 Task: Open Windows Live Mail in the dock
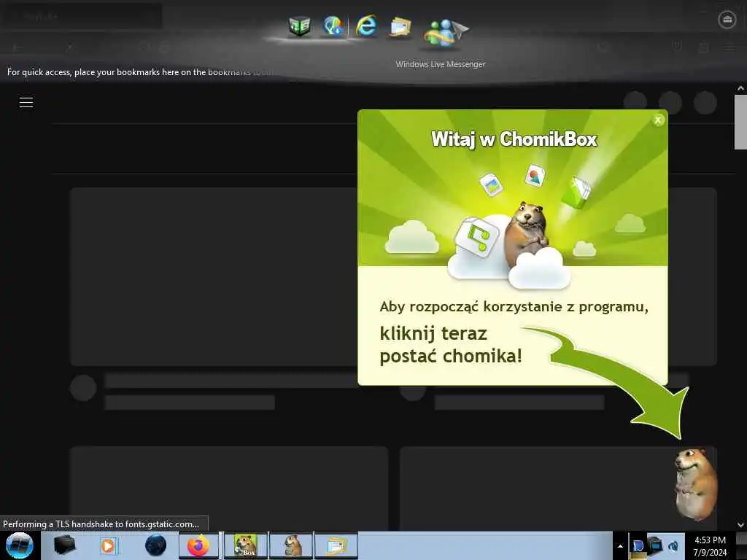[400, 27]
